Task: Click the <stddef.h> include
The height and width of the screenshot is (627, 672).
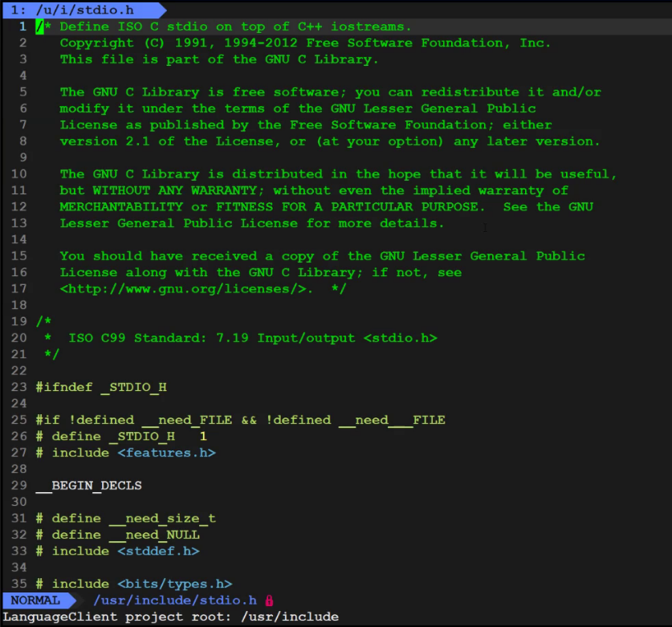Action: (158, 551)
